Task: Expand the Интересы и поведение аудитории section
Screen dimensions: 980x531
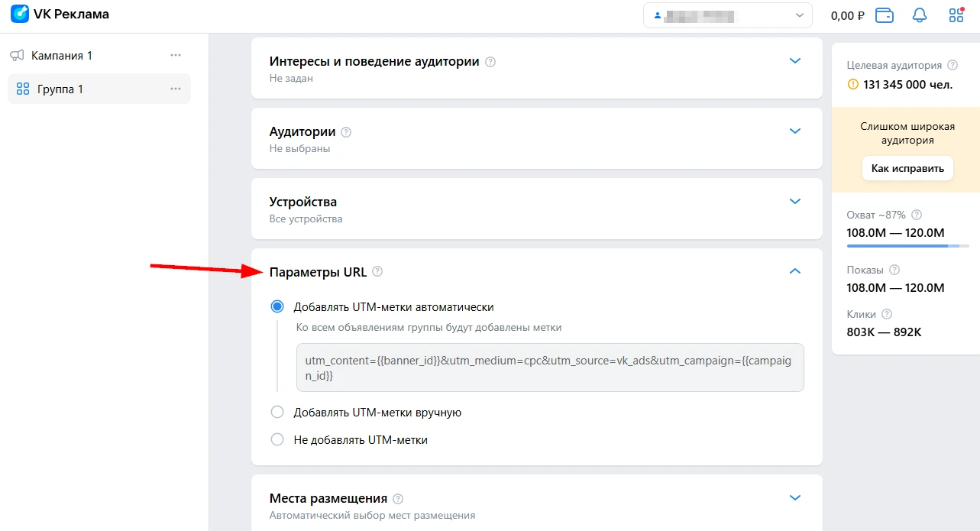Action: coord(795,61)
